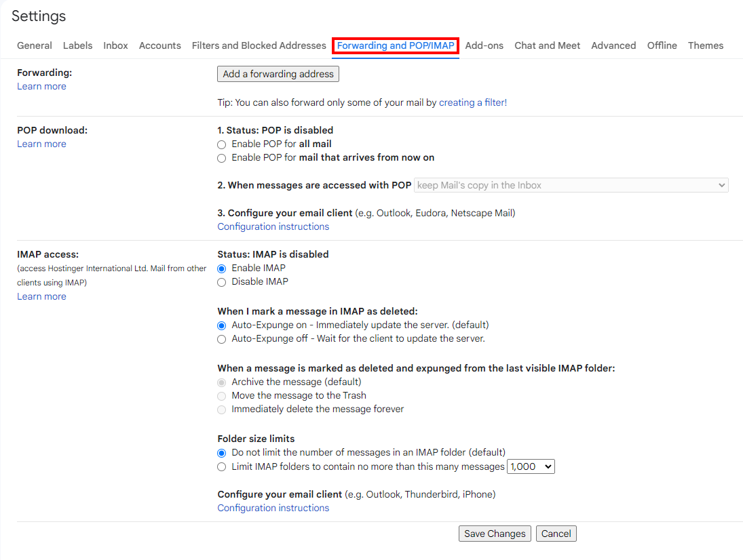The image size is (743, 560).
Task: Click the 'Forwarding:' section label
Action: (45, 73)
